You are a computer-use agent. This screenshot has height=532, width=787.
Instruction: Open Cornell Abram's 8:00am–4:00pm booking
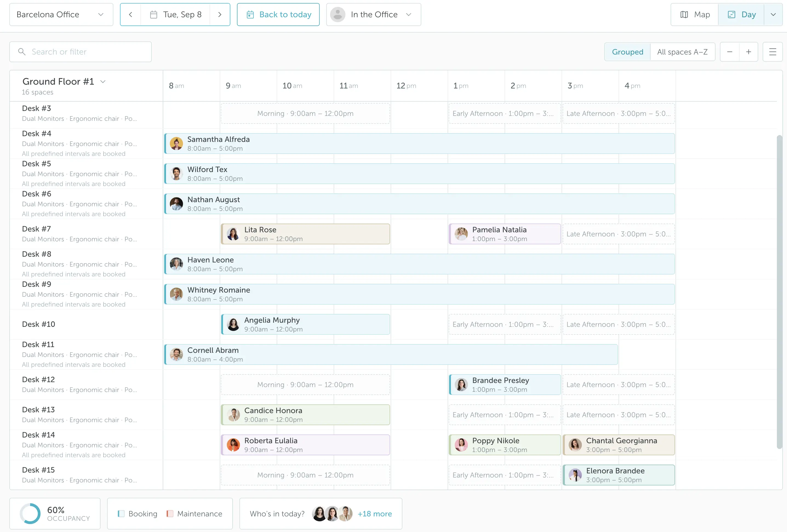[391, 354]
